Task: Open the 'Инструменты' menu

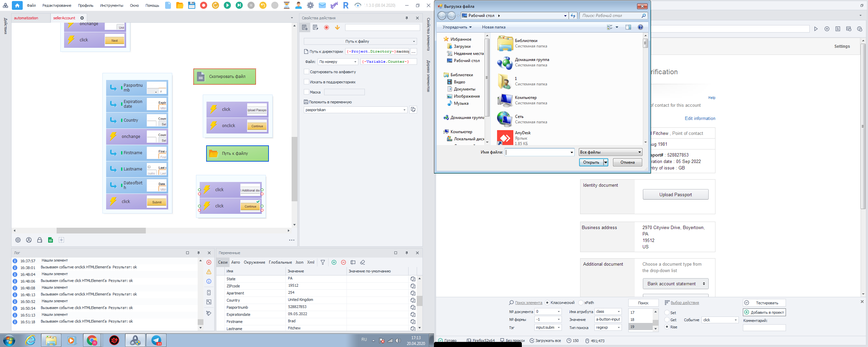Action: (112, 5)
